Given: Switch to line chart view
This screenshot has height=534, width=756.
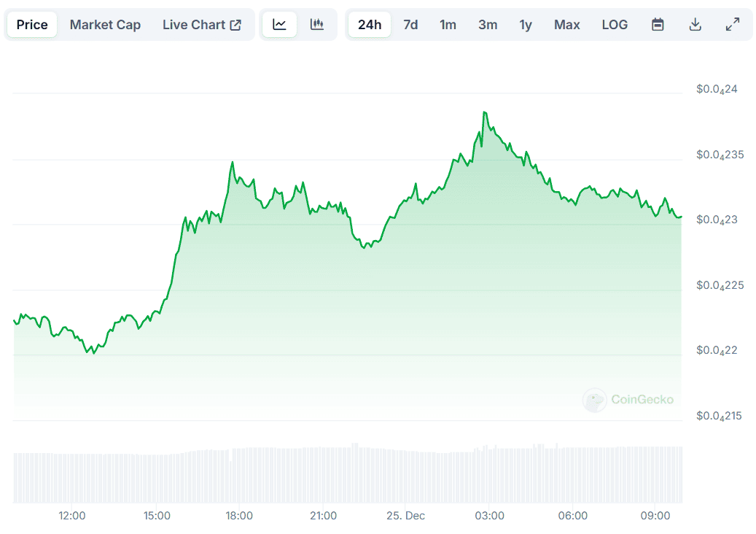Looking at the screenshot, I should pos(279,25).
